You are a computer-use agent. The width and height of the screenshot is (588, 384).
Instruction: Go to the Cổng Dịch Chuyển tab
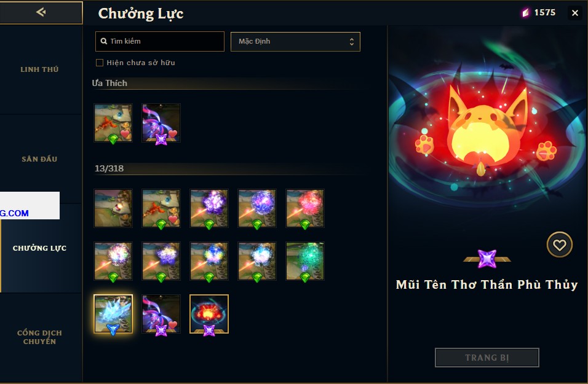coord(39,337)
